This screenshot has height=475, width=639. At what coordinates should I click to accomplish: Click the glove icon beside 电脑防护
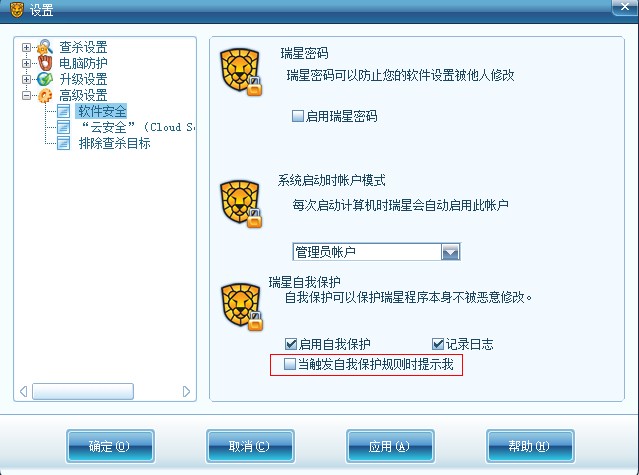[45, 63]
